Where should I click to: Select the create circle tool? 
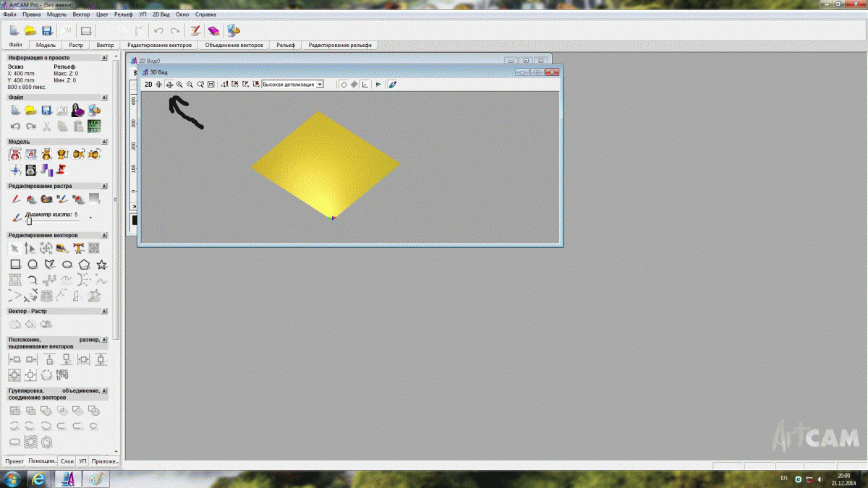[x=33, y=265]
